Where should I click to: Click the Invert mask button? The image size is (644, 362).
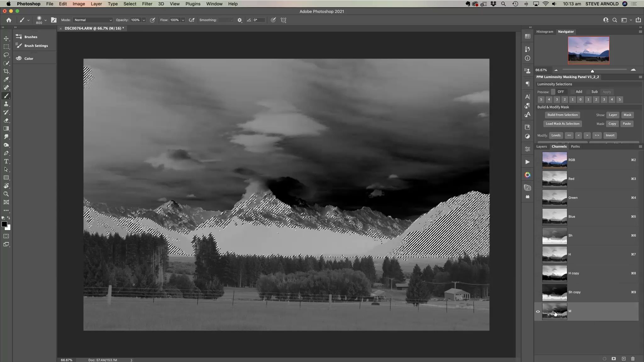(x=610, y=135)
